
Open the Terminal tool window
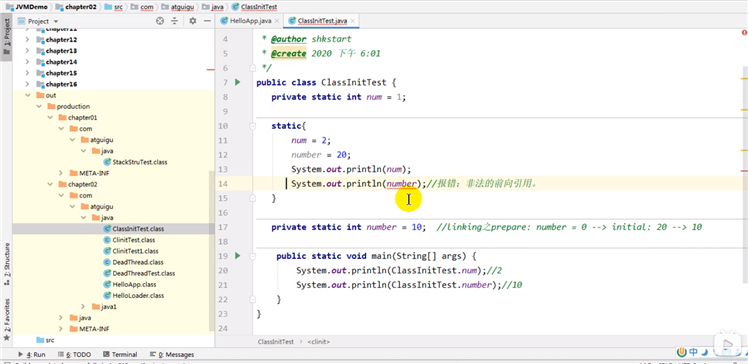[x=120, y=354]
